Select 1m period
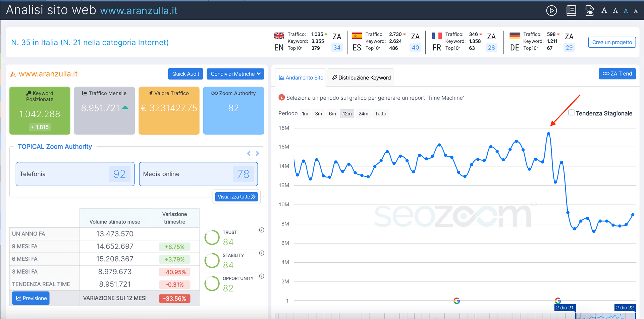 (x=305, y=114)
